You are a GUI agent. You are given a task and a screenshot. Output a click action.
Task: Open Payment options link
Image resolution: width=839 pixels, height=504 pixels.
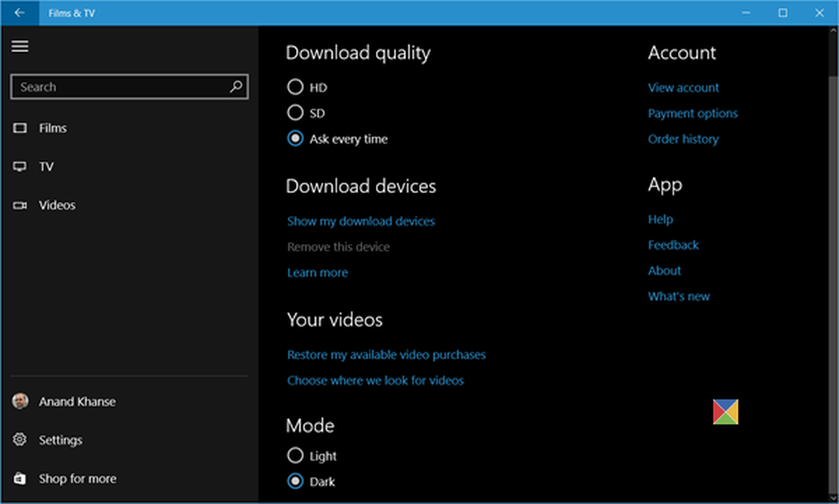coord(692,113)
